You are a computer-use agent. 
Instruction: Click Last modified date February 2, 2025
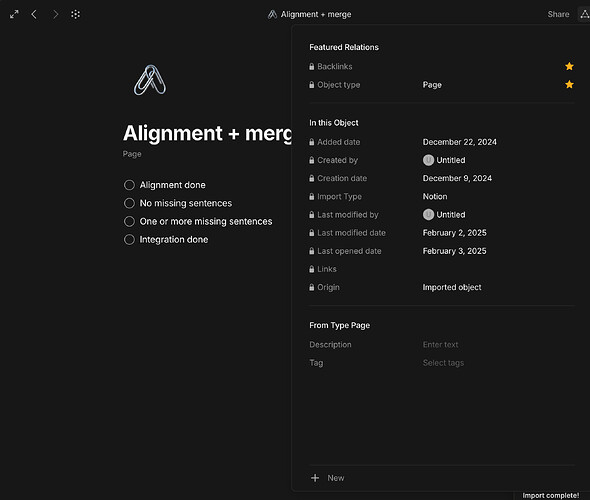[x=454, y=233]
